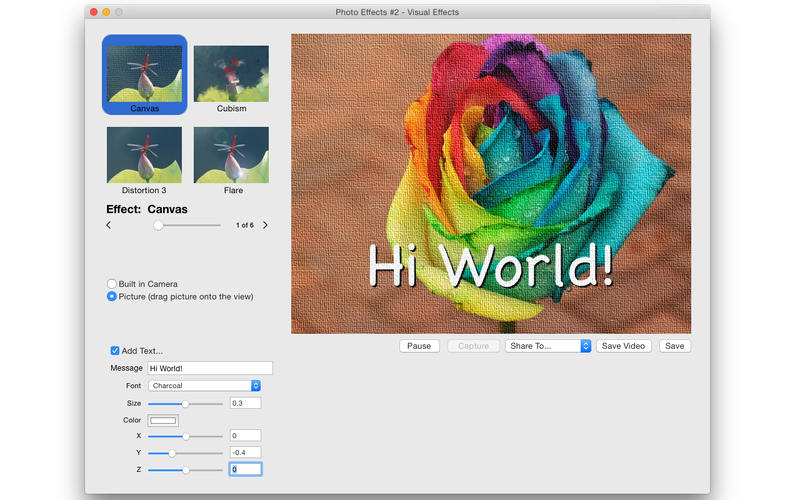
Task: Choose the Cubism effect thumbnail
Action: tap(231, 74)
